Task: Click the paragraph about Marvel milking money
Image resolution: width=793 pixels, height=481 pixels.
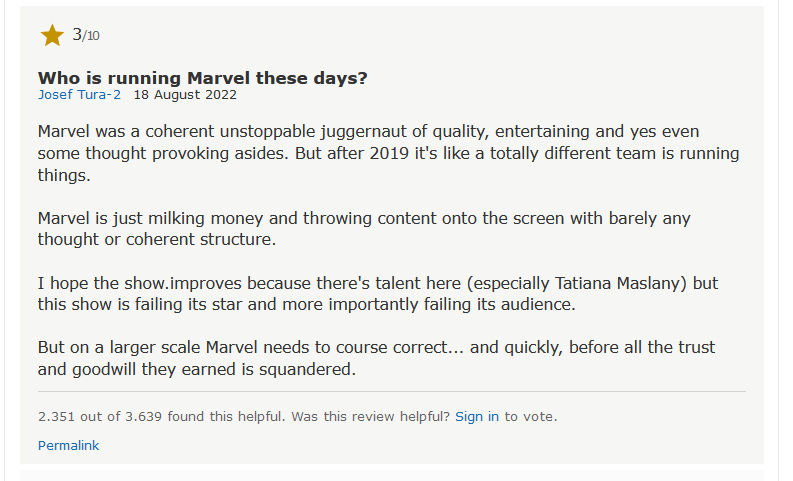Action: (x=364, y=229)
